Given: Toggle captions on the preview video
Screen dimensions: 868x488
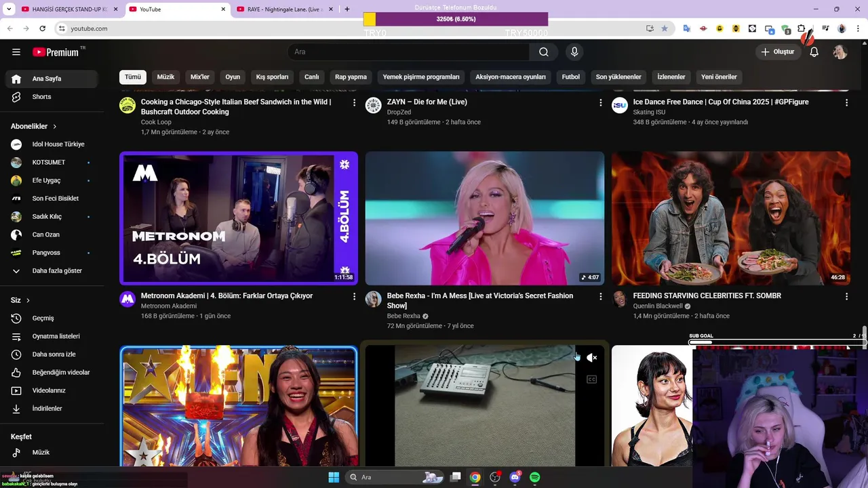Looking at the screenshot, I should pos(591,380).
